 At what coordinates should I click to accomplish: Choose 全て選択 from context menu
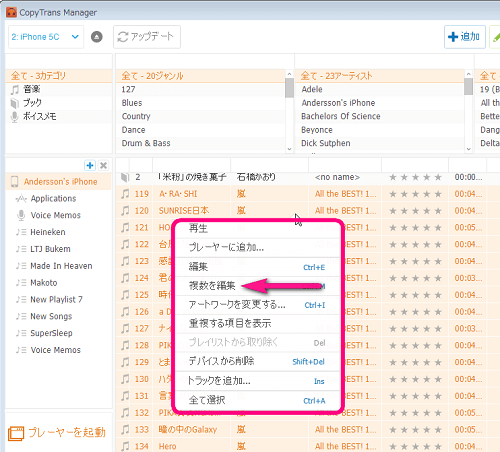click(x=258, y=400)
